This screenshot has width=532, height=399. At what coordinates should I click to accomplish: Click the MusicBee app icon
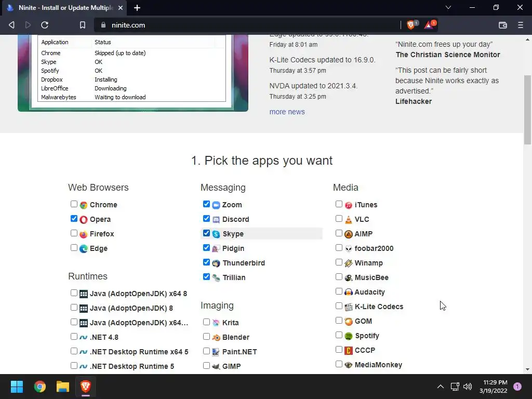(349, 278)
